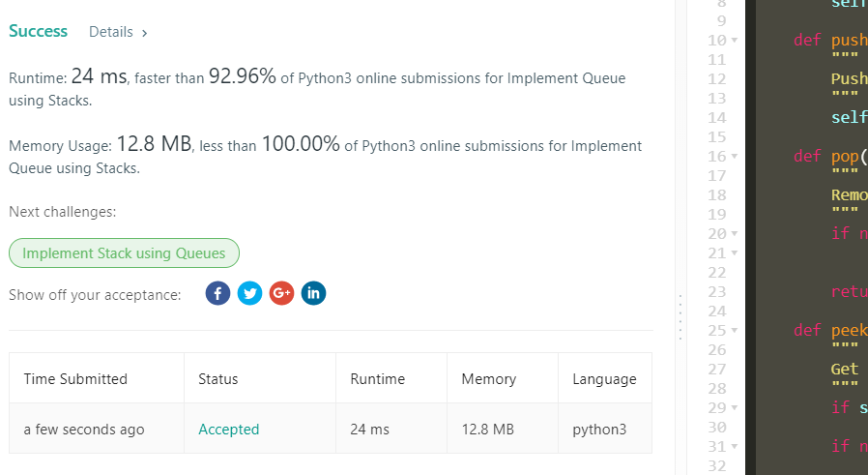
Task: Share acceptance via Google+ icon
Action: (281, 293)
